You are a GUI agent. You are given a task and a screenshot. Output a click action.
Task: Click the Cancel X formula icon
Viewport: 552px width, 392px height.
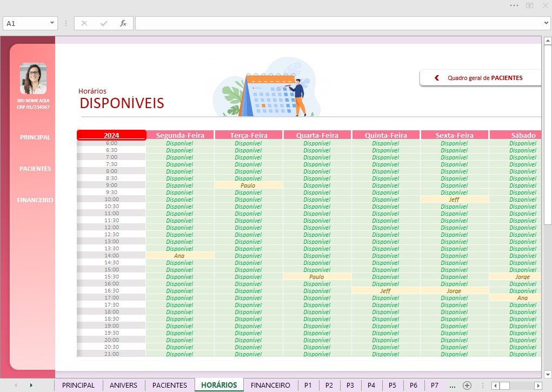point(84,23)
